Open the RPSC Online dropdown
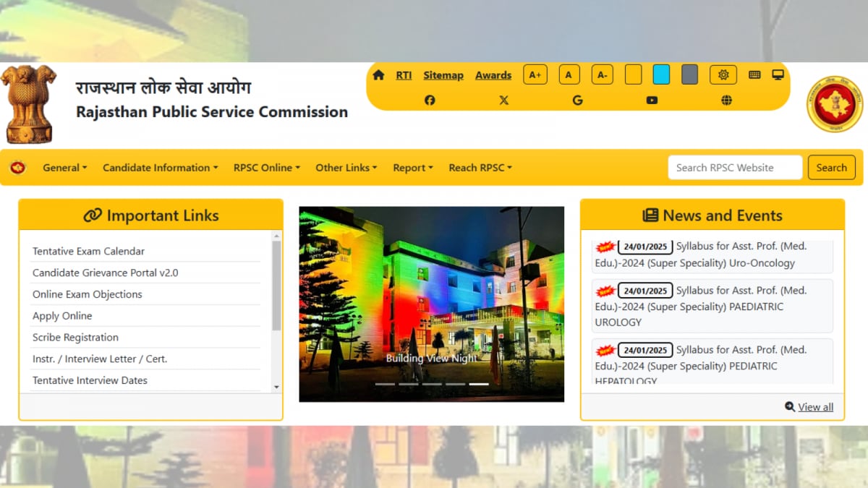 (x=266, y=167)
